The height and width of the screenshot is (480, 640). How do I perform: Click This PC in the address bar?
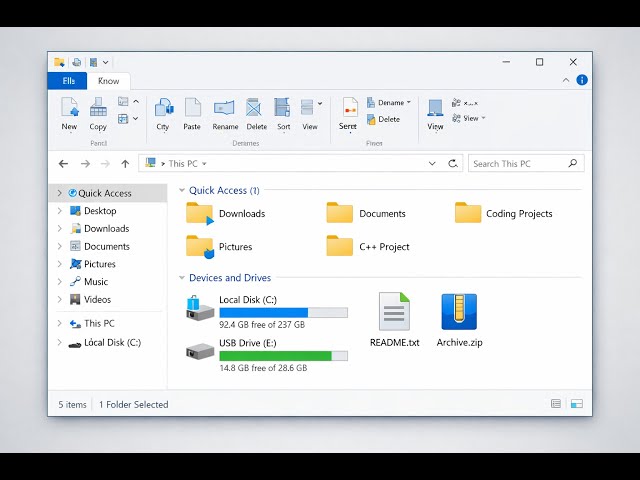(183, 164)
